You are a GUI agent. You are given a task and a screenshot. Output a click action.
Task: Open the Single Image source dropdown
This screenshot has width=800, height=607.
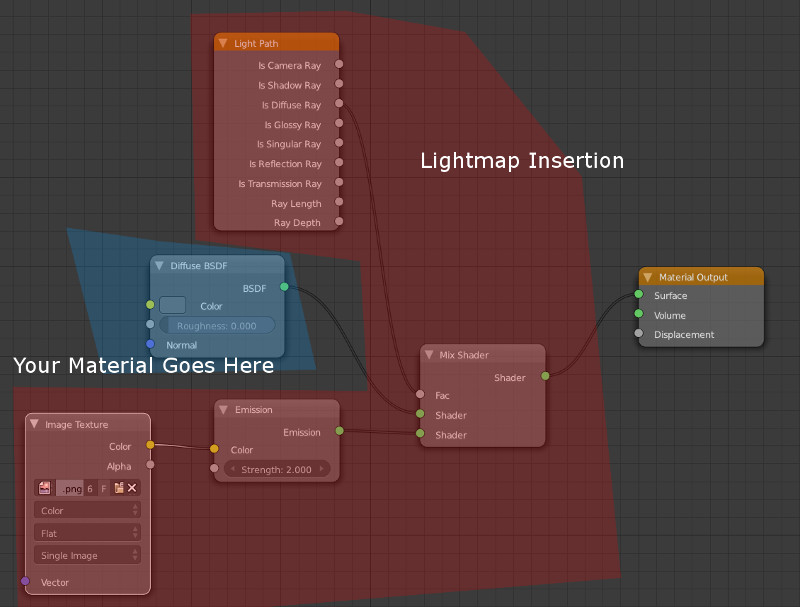[87, 555]
